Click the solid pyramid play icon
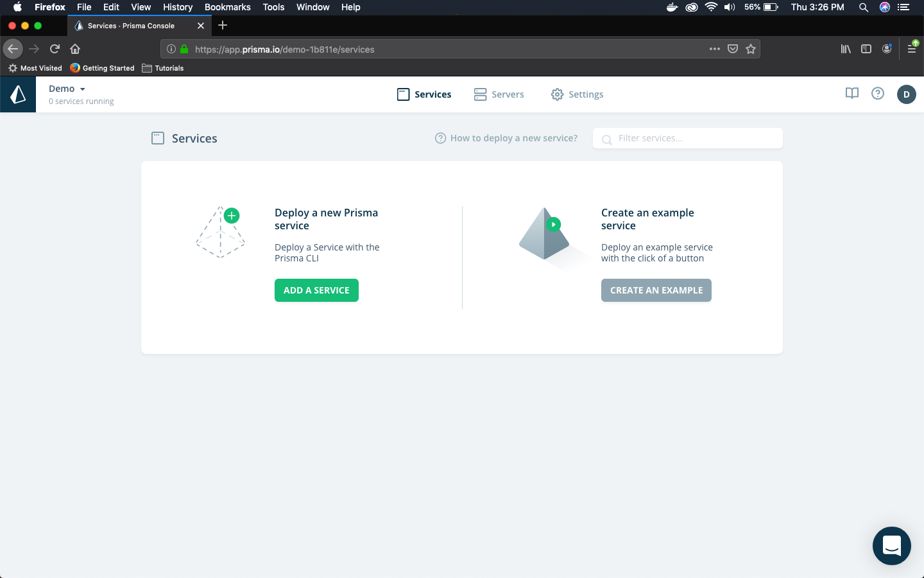The width and height of the screenshot is (924, 578). point(544,234)
